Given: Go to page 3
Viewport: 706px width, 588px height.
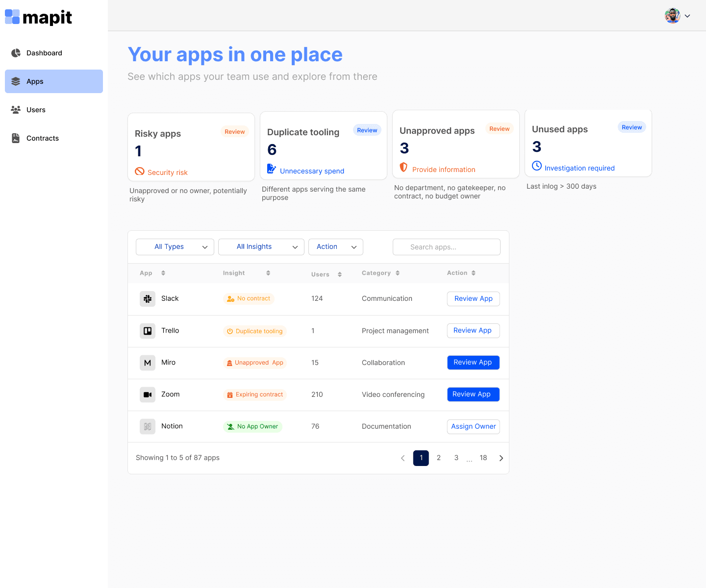Looking at the screenshot, I should 456,458.
